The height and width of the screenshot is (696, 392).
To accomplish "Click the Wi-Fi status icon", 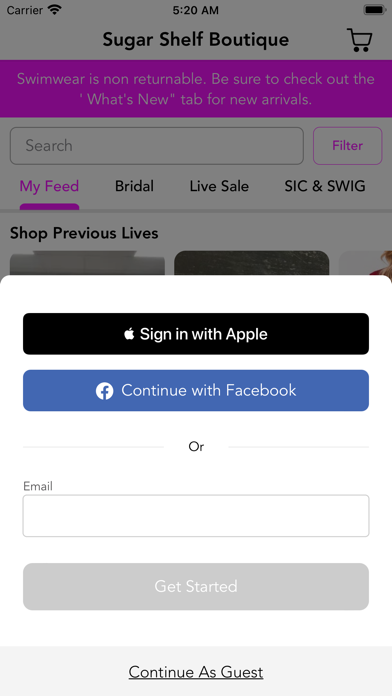I will 55,10.
